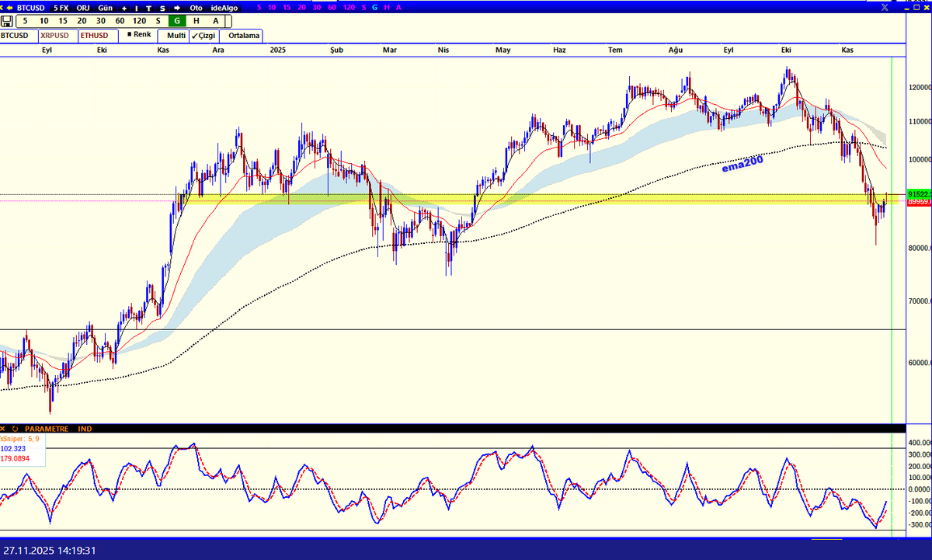Click the xSniper: 5, 9 indicator label
932x560 pixels.
pos(20,439)
